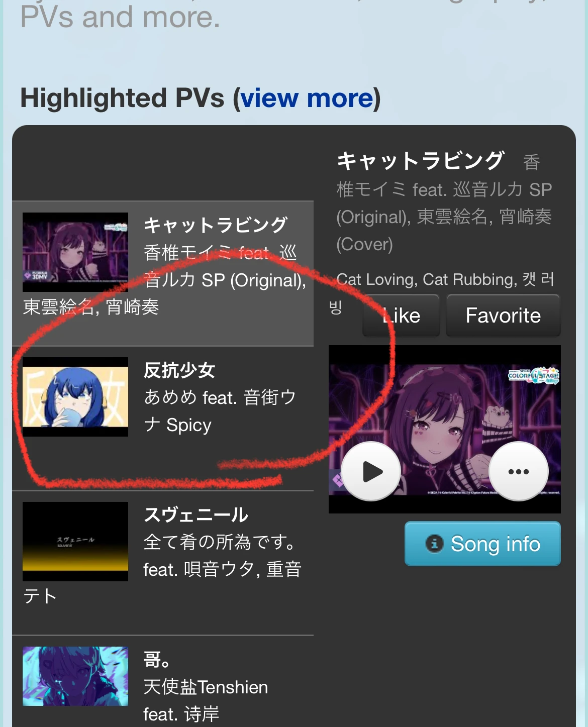Viewport: 588px width, 727px height.
Task: Select the キャットラビング thumbnail in list
Action: pos(75,252)
